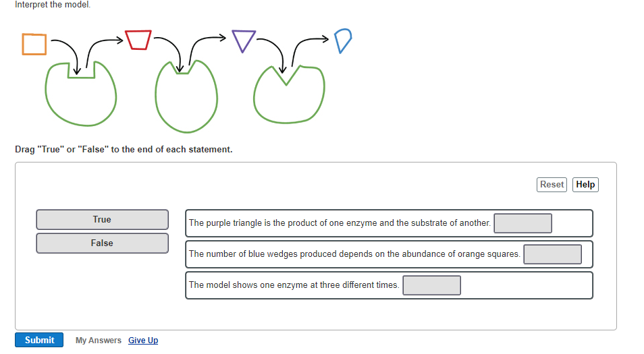Viewport: 644px width, 354px height.
Task: Open the Give Up link
Action: tap(143, 341)
